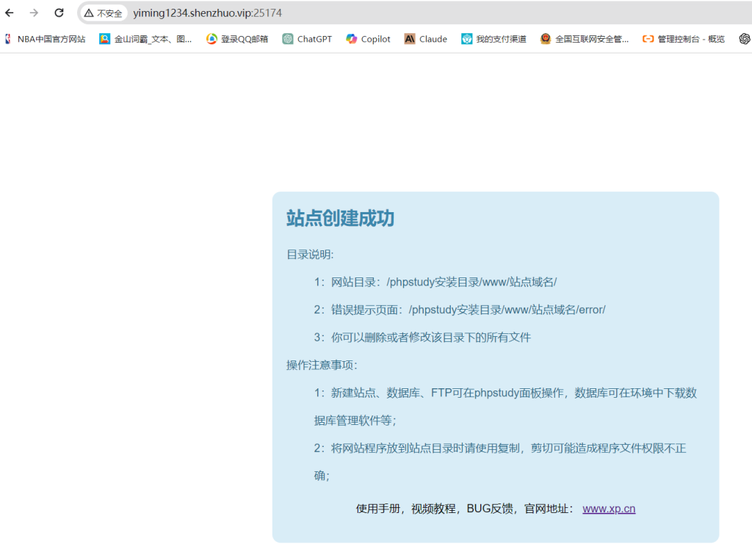Click the 目录说明 label text
Viewport: 752px width, 560px height.
click(x=310, y=255)
